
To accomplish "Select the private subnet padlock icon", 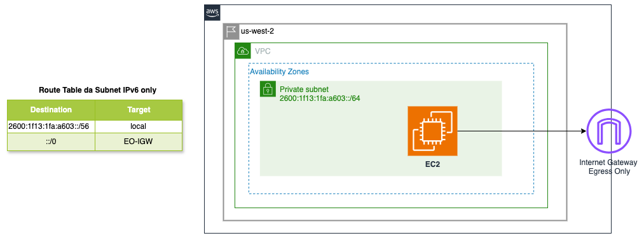I will click(268, 89).
